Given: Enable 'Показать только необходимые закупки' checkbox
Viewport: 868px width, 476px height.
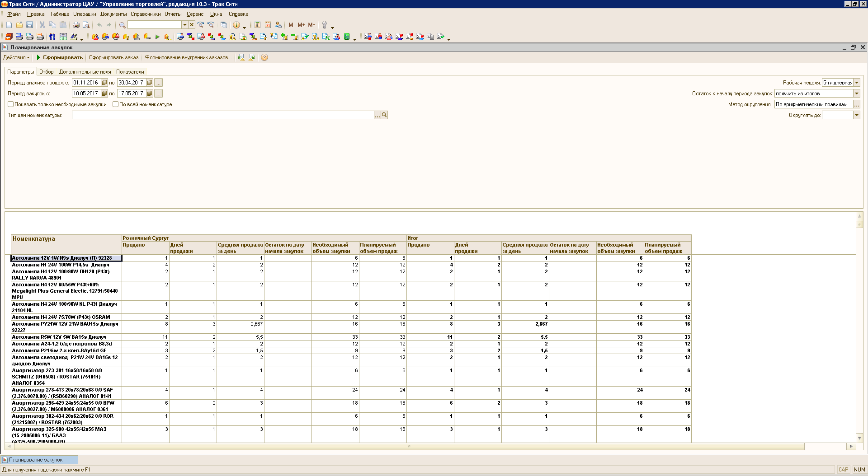Looking at the screenshot, I should pyautogui.click(x=11, y=104).
